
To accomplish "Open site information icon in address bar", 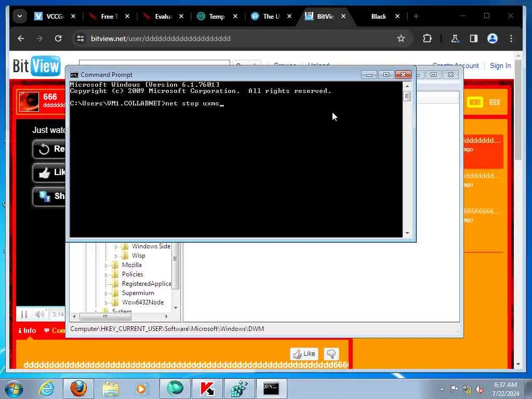I will [x=81, y=38].
